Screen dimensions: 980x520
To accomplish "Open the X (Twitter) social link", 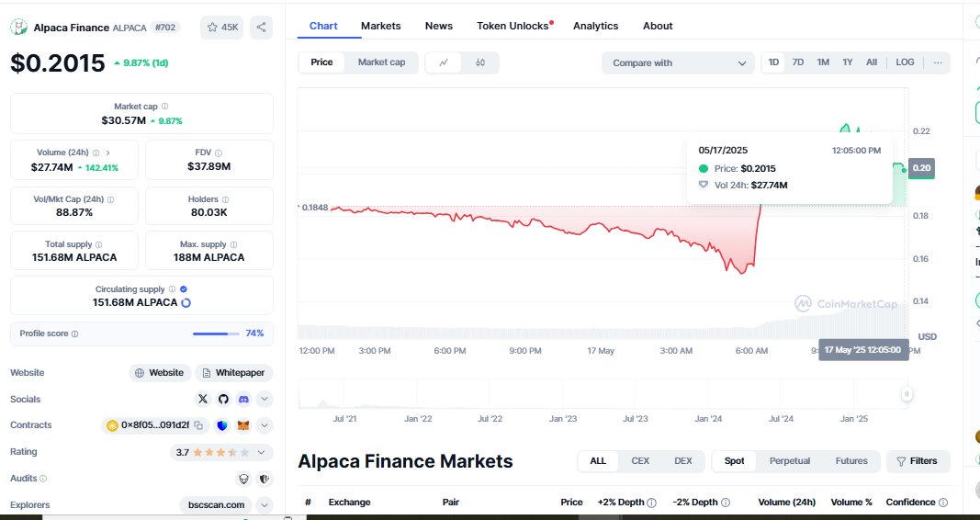I will (x=203, y=399).
